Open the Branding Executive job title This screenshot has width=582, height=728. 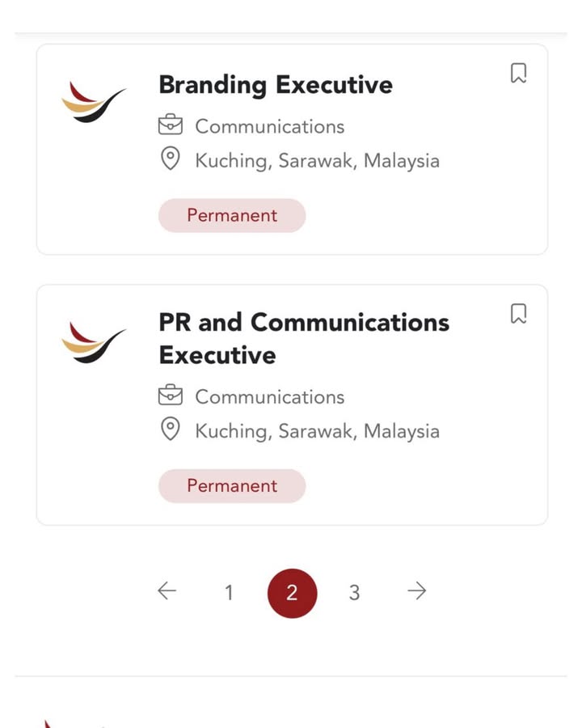(275, 85)
